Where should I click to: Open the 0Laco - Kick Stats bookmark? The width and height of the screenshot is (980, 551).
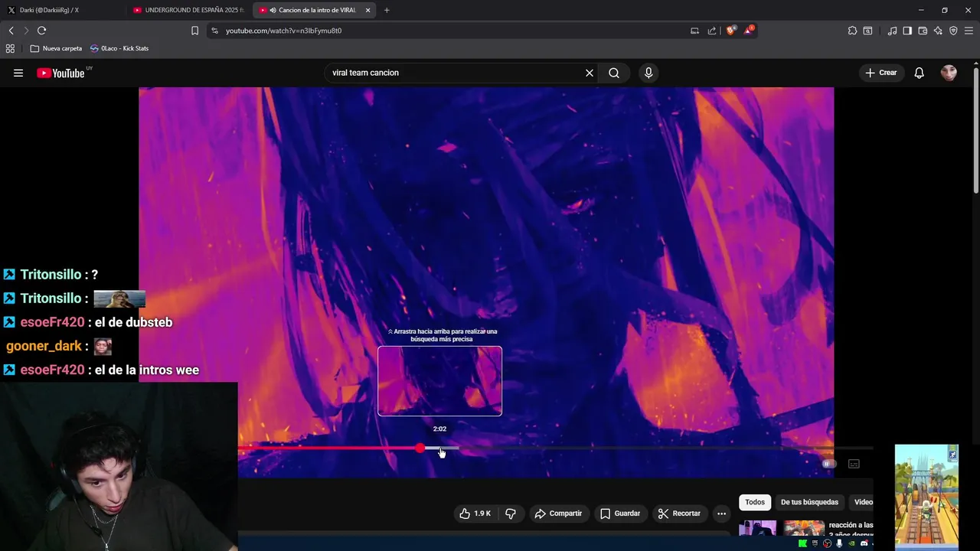coord(119,48)
